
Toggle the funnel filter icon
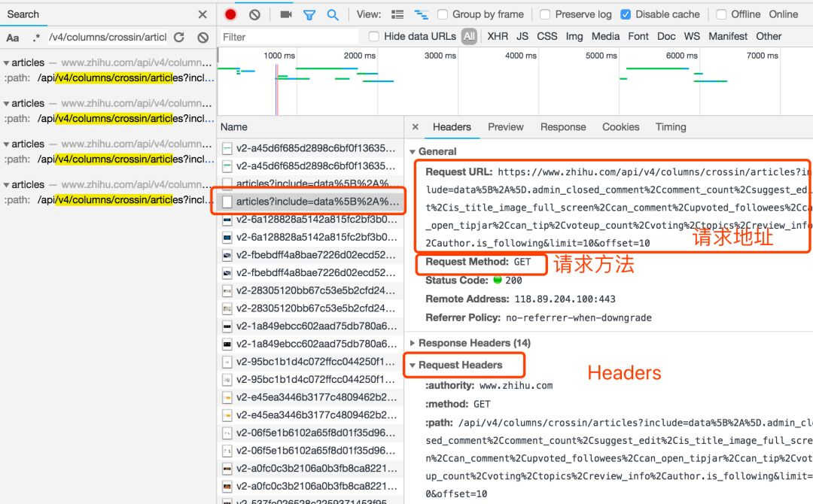point(309,14)
